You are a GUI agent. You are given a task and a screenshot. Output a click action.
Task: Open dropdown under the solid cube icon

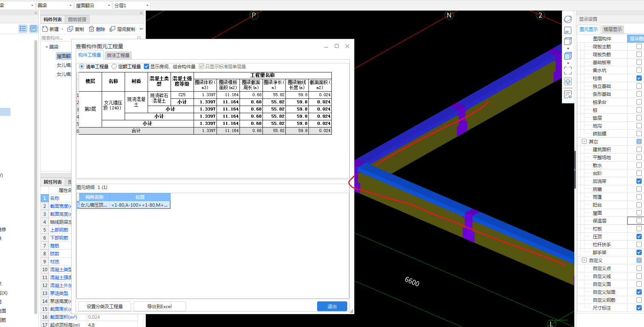coord(568,63)
